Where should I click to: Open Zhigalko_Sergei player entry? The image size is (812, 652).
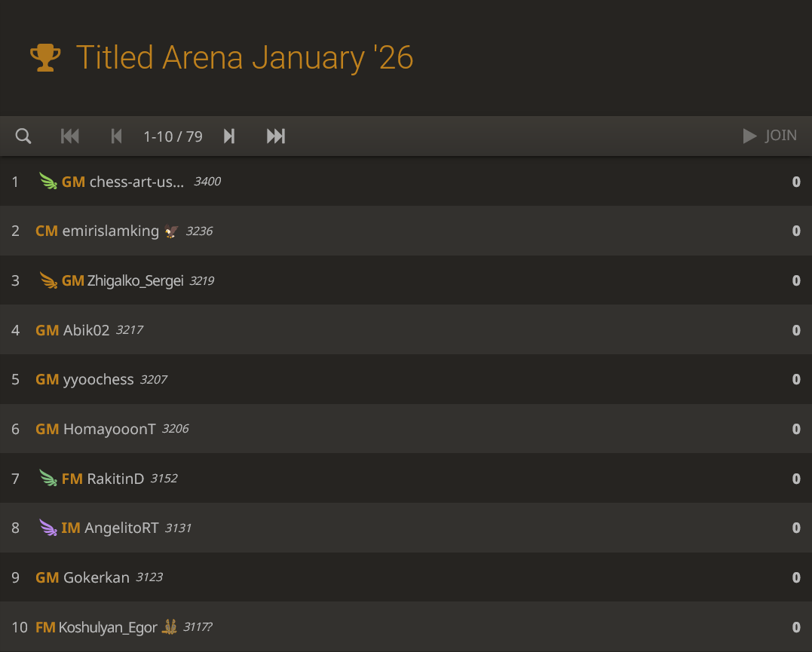pyautogui.click(x=135, y=281)
